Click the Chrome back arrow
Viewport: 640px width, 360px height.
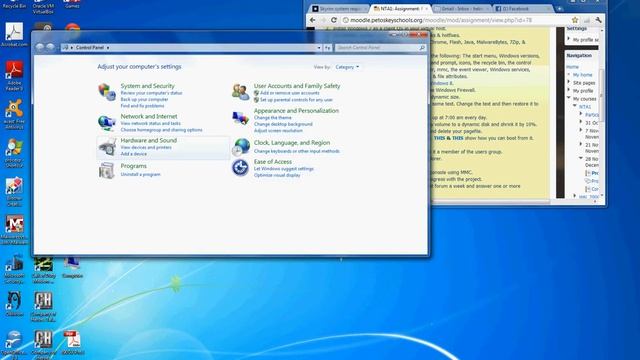(313, 20)
